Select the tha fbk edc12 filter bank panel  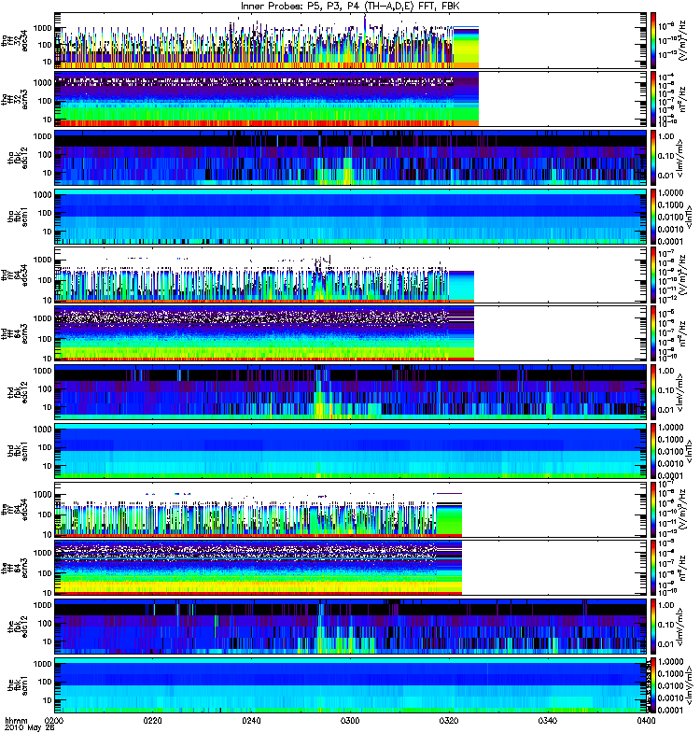point(351,158)
